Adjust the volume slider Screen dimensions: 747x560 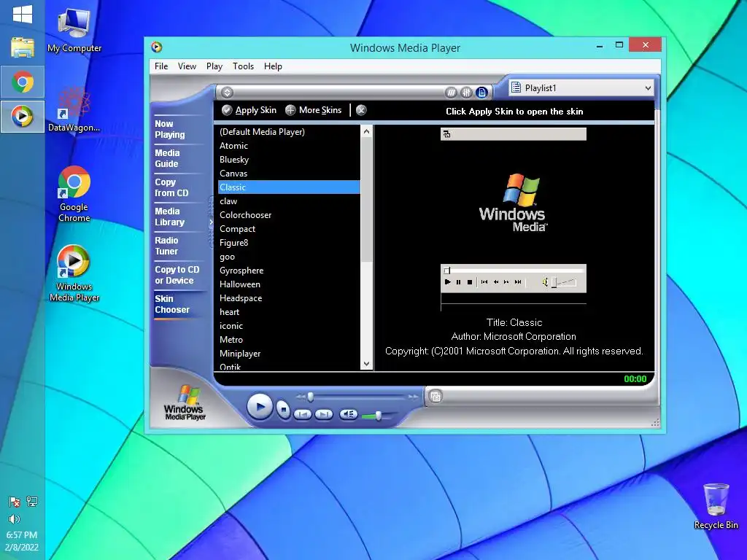(379, 416)
